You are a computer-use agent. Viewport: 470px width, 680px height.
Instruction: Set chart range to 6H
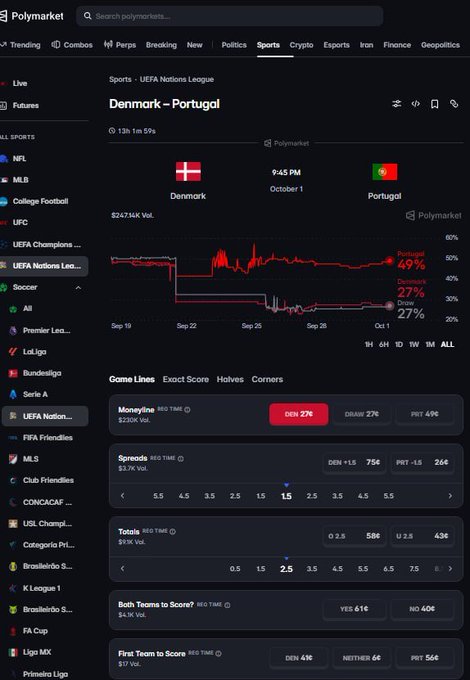(x=384, y=344)
